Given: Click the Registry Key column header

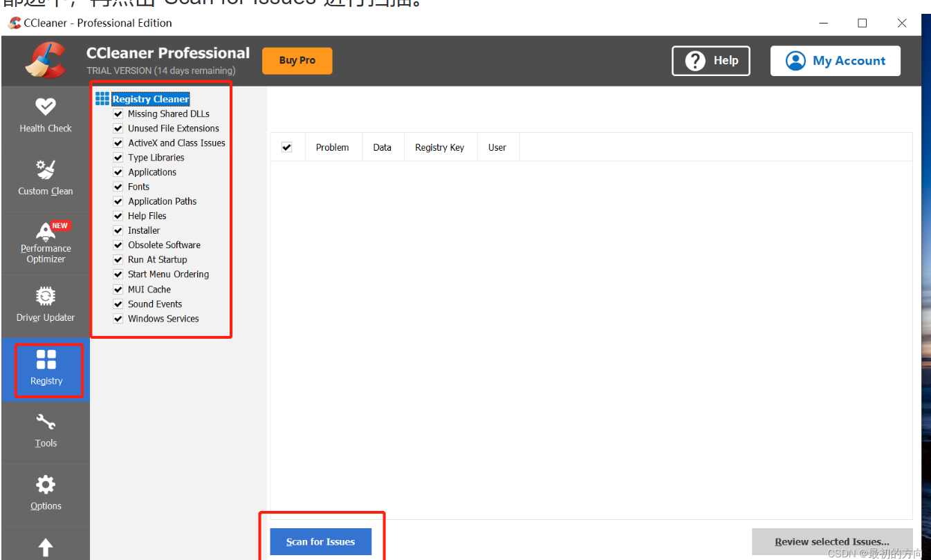Looking at the screenshot, I should click(439, 147).
